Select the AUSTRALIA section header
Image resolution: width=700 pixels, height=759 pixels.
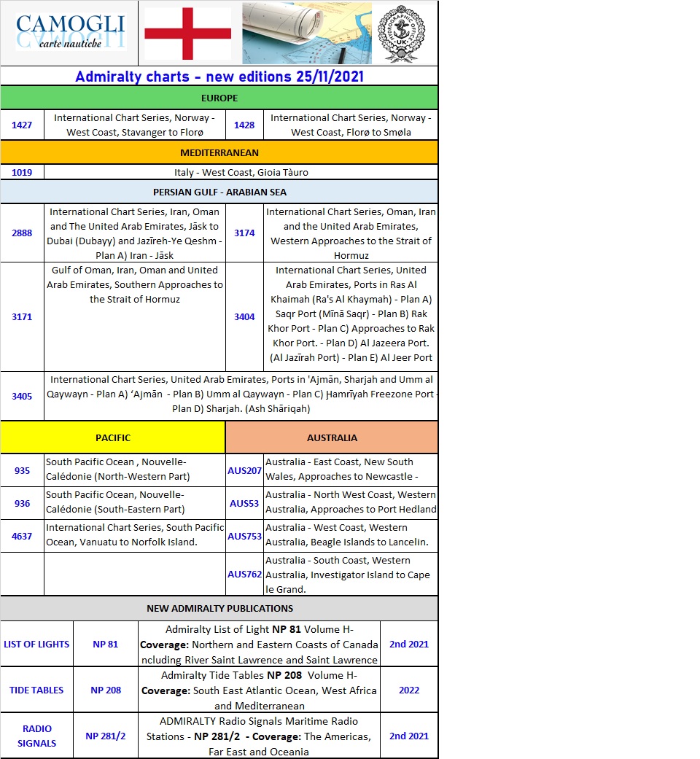point(332,437)
